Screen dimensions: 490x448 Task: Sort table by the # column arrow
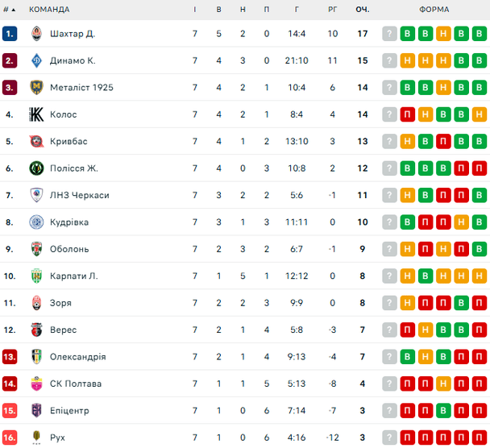[x=13, y=10]
